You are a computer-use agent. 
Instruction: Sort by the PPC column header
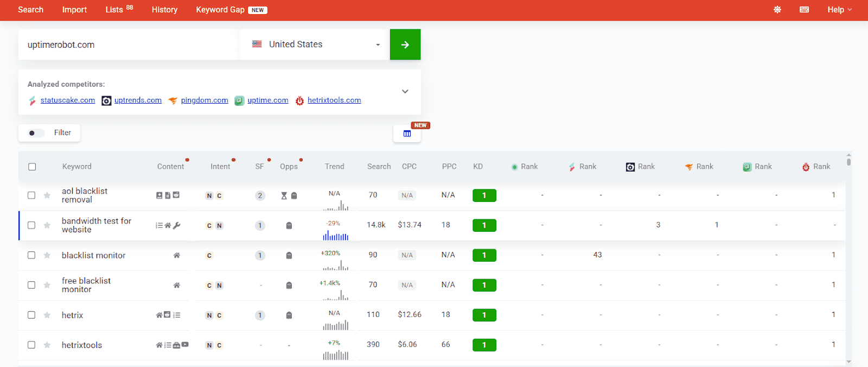pyautogui.click(x=449, y=167)
